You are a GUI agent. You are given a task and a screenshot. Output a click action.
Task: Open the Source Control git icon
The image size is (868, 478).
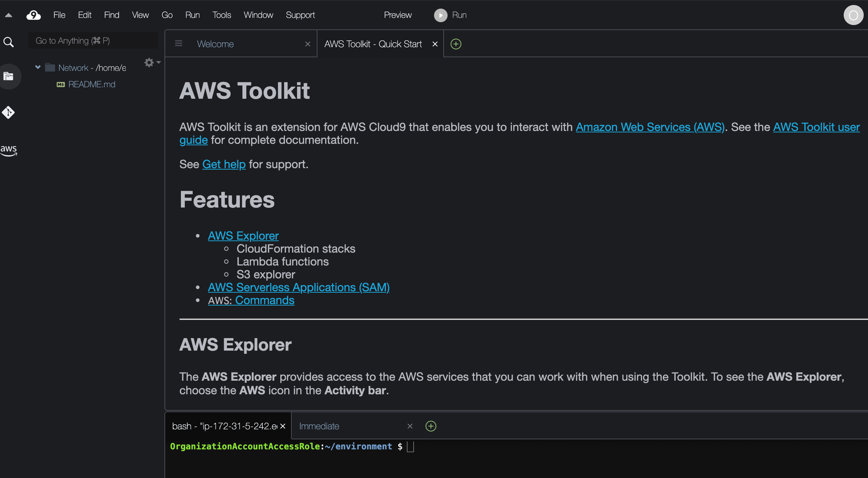(x=8, y=112)
